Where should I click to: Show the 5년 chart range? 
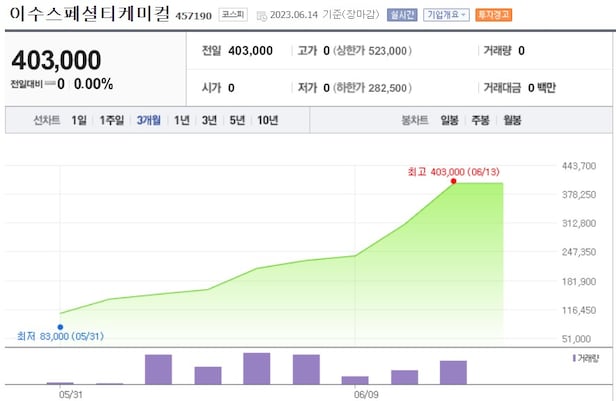237,120
